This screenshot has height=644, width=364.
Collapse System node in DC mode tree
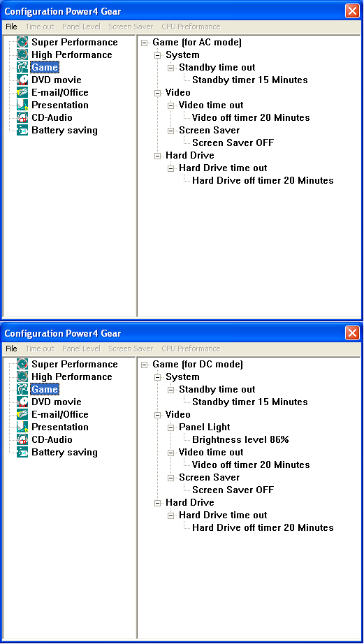tap(157, 377)
